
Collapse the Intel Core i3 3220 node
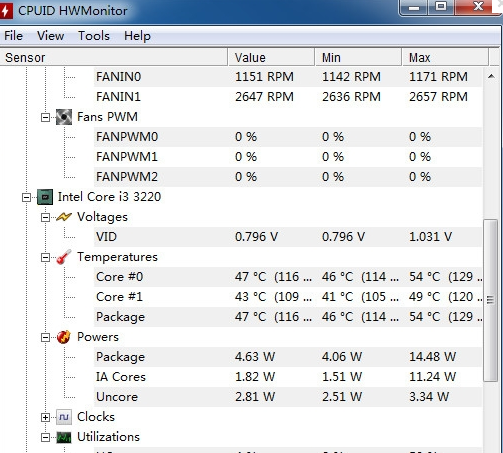26,197
